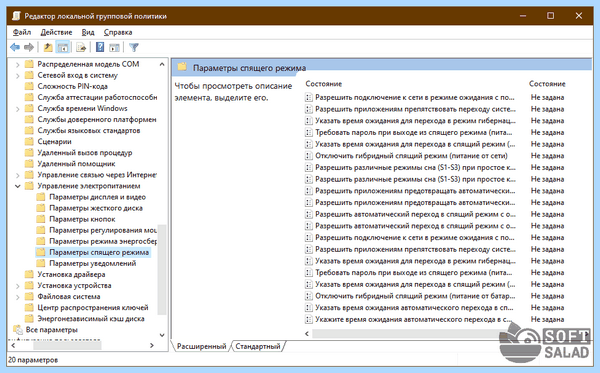The image size is (600, 373).
Task: Click the Filter funnel toolbar icon
Action: pyautogui.click(x=134, y=47)
